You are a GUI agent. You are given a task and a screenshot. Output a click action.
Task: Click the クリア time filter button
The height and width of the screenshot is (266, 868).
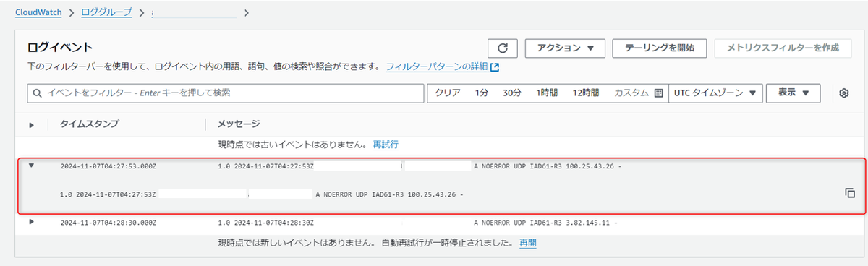(448, 93)
